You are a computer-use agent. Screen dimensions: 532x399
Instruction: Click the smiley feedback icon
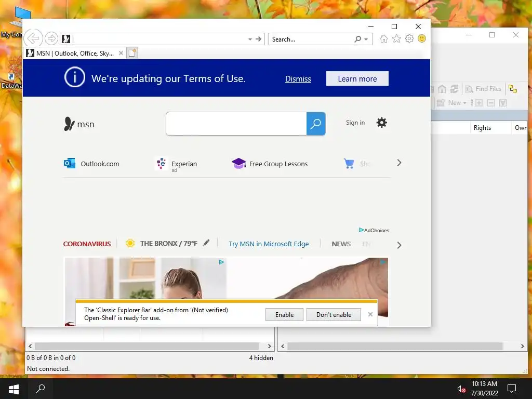[x=422, y=38]
